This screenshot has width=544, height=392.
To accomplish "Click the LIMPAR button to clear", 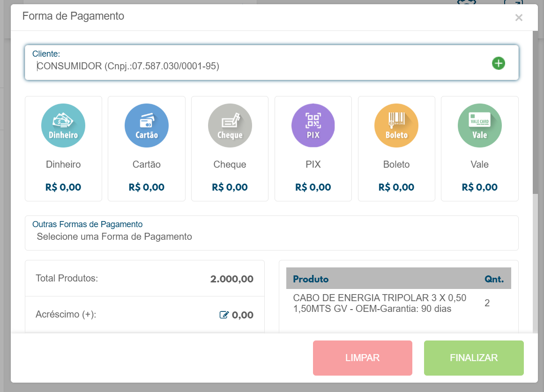I will [x=362, y=357].
